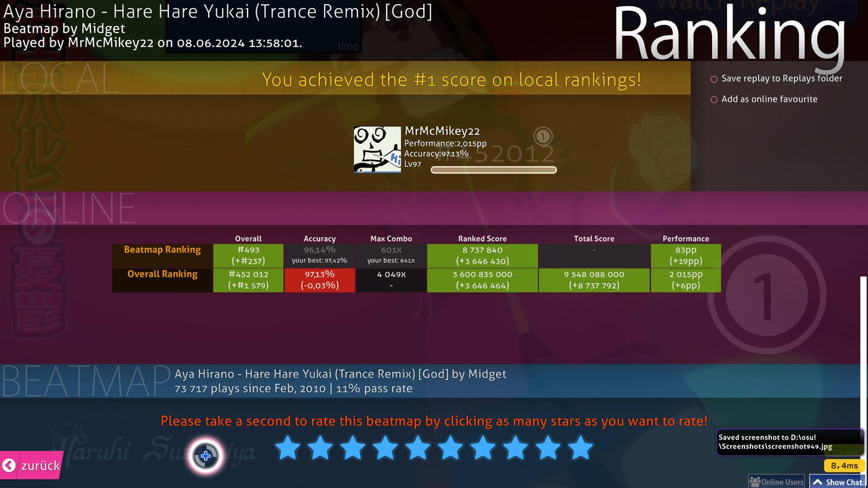Click the MrMcMikey22 player avatar
The height and width of the screenshot is (488, 868).
[377, 149]
